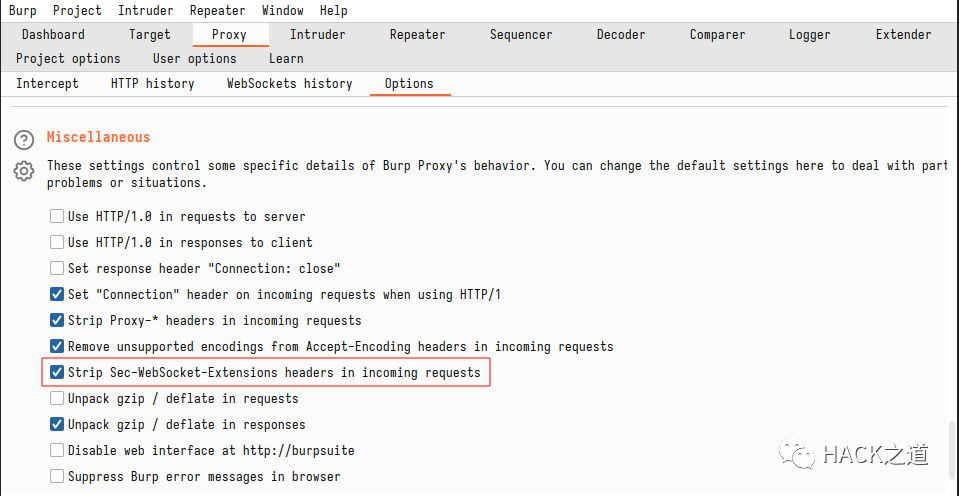Viewport: 959px width, 496px height.
Task: Enable Unpack gzip / deflate in requests
Action: tap(57, 398)
